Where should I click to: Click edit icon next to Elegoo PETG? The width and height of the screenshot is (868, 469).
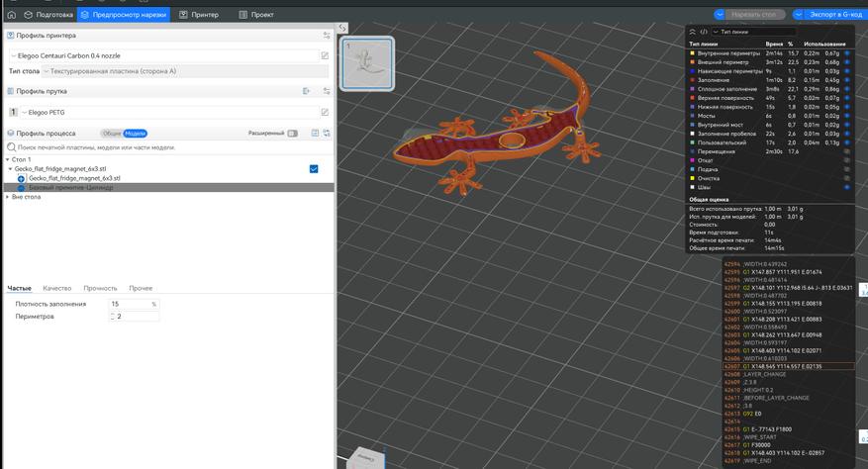[x=325, y=113]
